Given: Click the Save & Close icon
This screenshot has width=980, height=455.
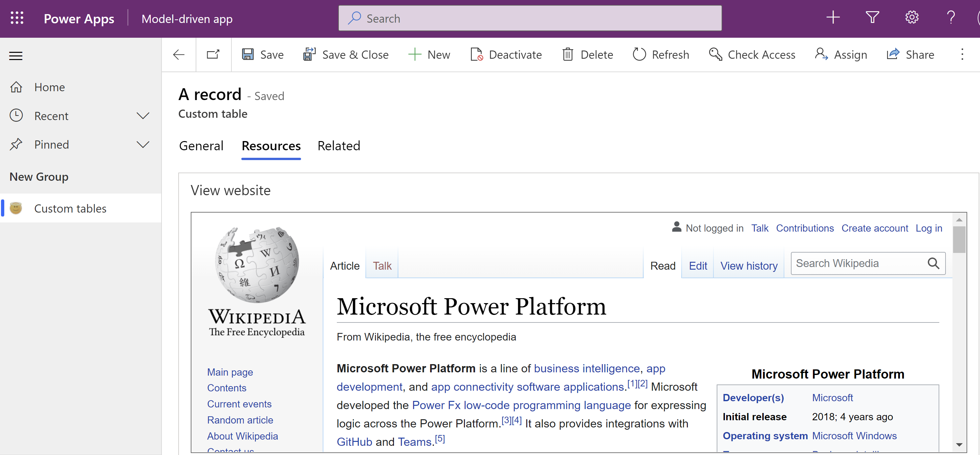Looking at the screenshot, I should tap(309, 54).
